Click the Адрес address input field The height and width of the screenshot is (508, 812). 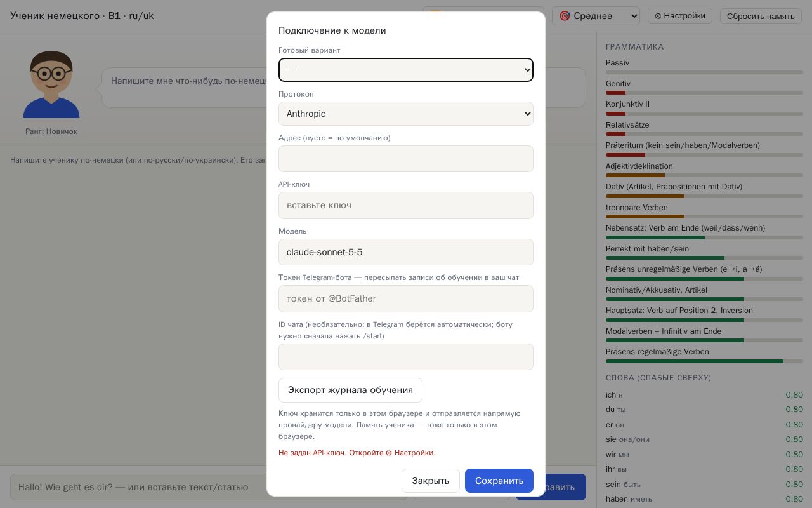pos(406,159)
